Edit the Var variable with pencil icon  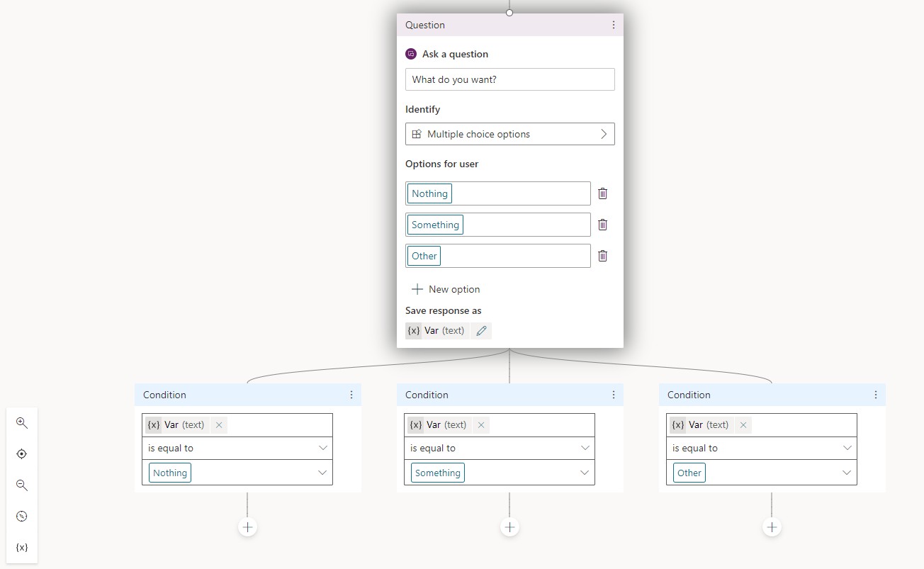pyautogui.click(x=481, y=331)
